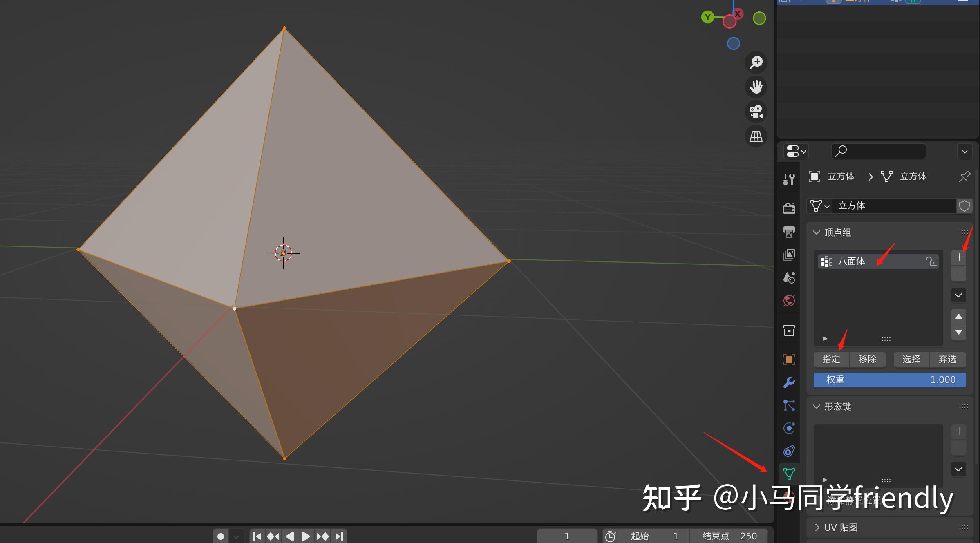The image size is (980, 543).
Task: Open the Object Data properties tab
Action: tap(789, 474)
